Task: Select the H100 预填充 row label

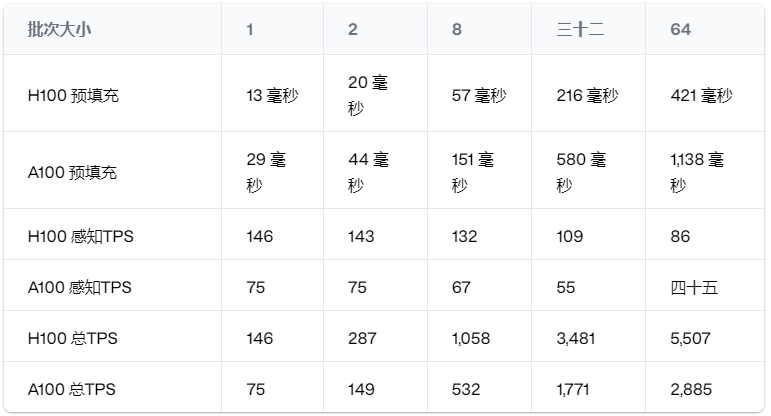Action: click(74, 96)
